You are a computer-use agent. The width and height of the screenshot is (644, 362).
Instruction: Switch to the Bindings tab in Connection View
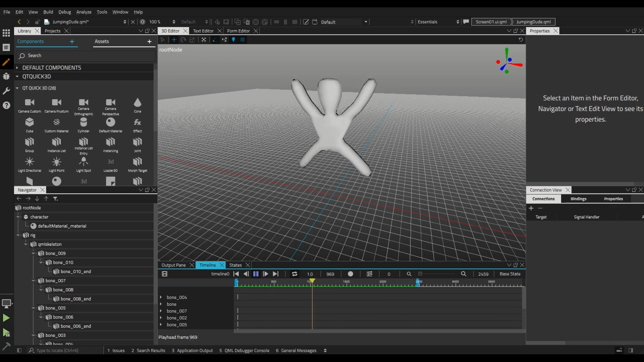(578, 198)
